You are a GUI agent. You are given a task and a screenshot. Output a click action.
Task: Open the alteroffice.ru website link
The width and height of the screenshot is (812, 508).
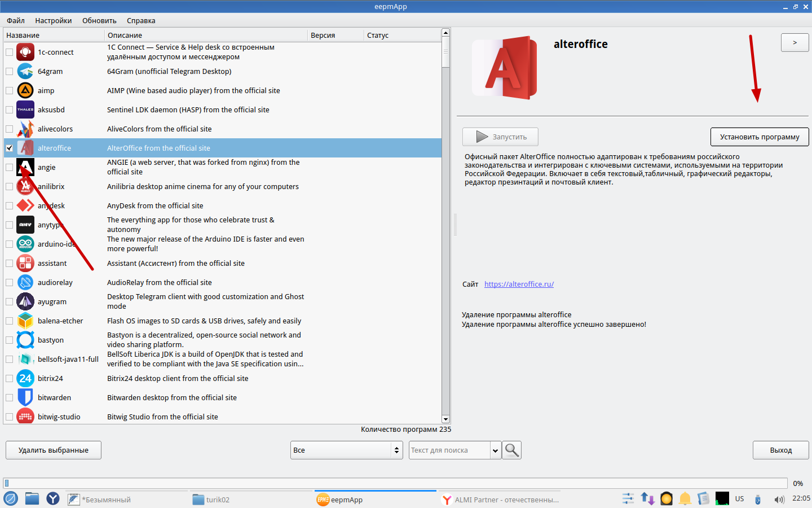[519, 284]
